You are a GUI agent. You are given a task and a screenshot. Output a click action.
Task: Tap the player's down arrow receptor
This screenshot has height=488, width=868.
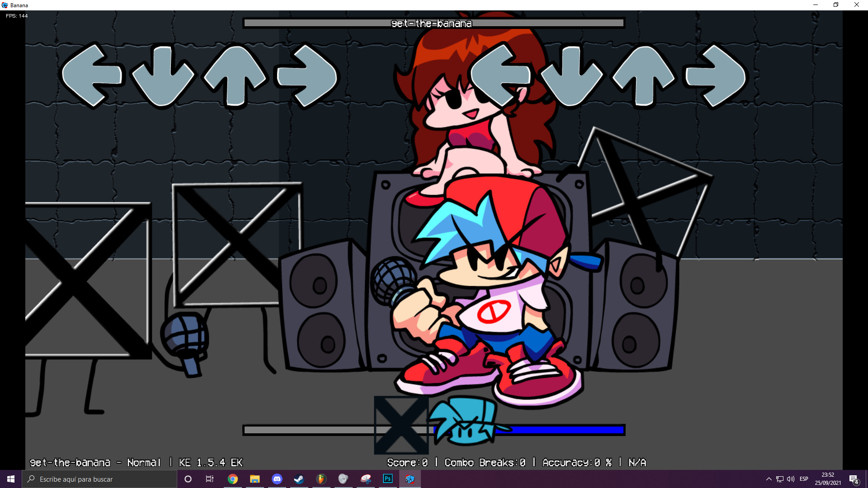click(571, 76)
